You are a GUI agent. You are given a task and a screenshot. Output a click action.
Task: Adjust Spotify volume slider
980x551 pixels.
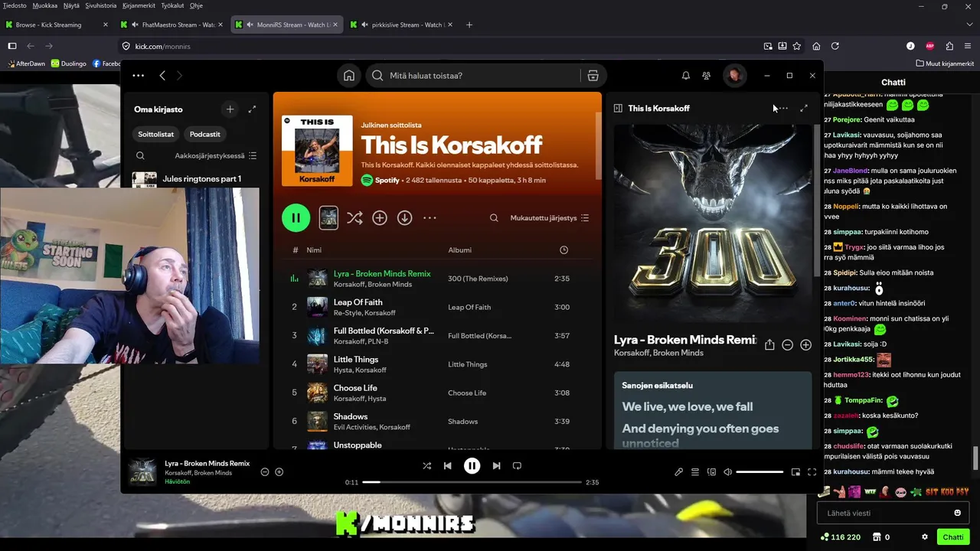tap(759, 472)
